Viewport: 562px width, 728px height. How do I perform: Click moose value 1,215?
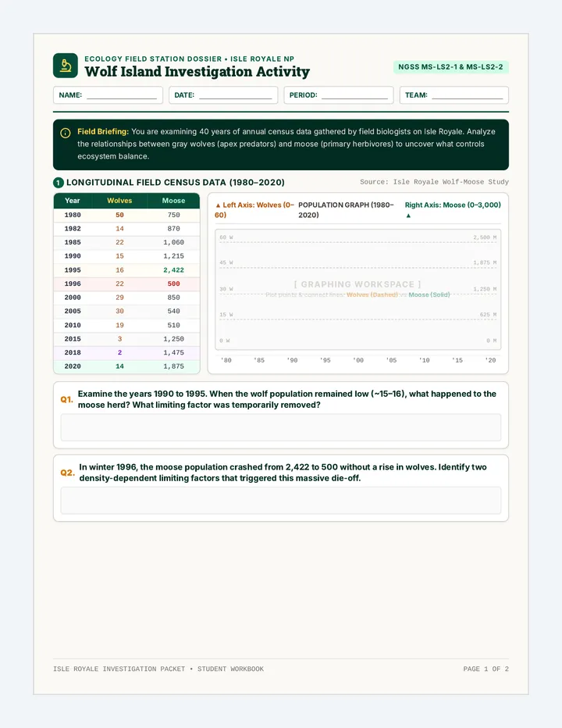point(173,256)
